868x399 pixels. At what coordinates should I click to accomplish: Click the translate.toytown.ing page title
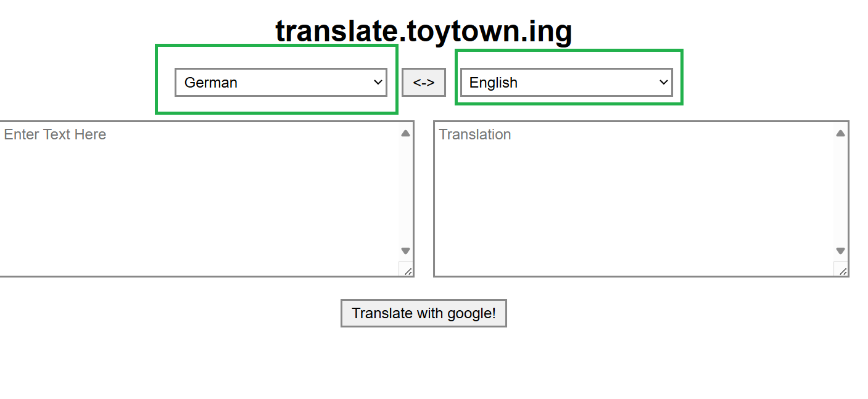click(x=424, y=30)
